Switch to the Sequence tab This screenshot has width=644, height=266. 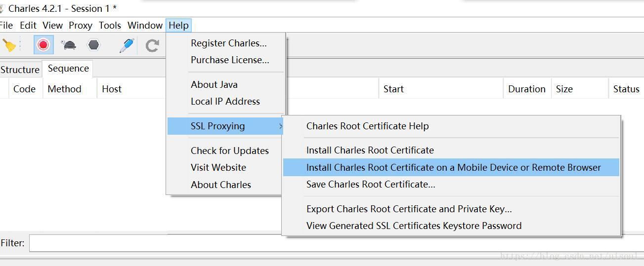(x=68, y=69)
